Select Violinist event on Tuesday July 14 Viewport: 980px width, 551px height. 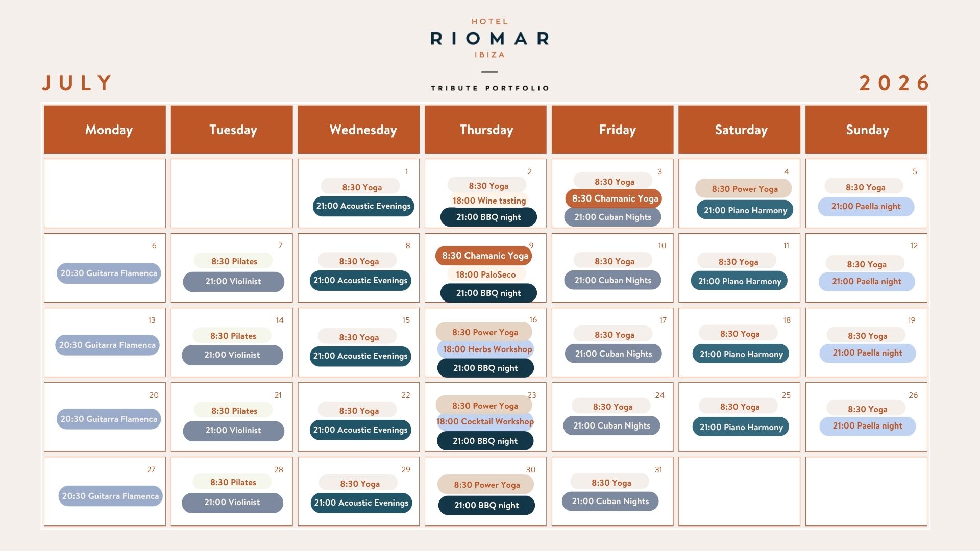[x=232, y=355]
